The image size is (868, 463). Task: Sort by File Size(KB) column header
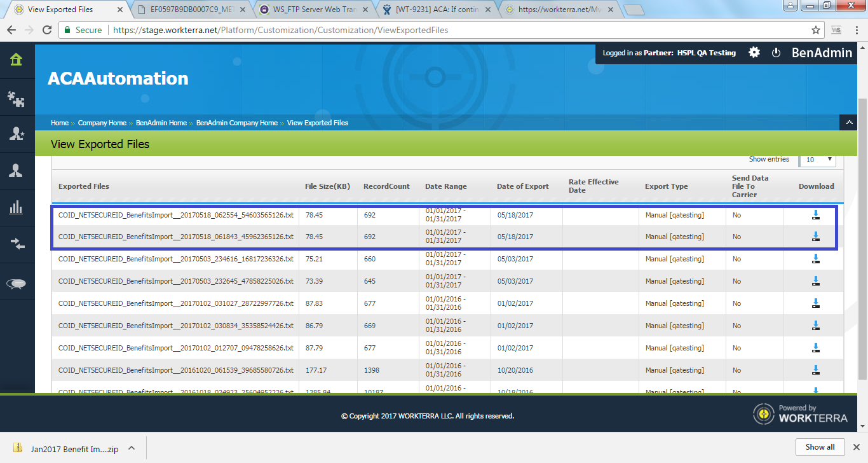click(x=327, y=186)
